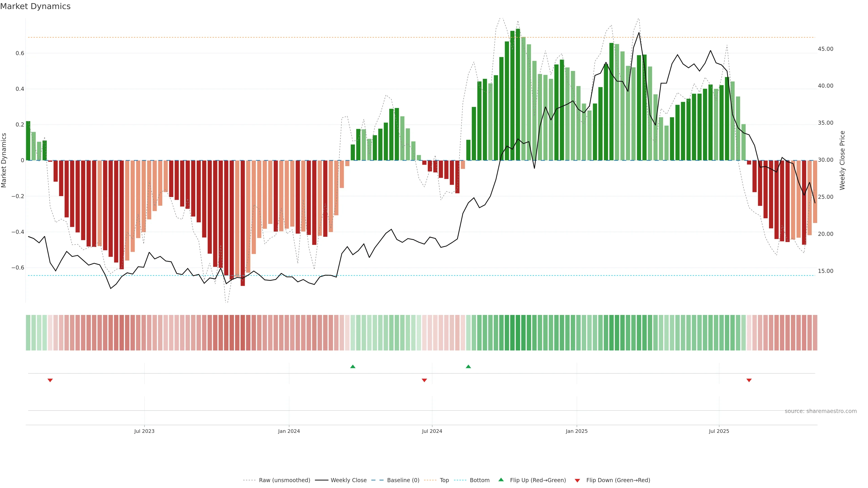Click the Market Dynamics chart title
The height and width of the screenshot is (488, 868).
35,6
